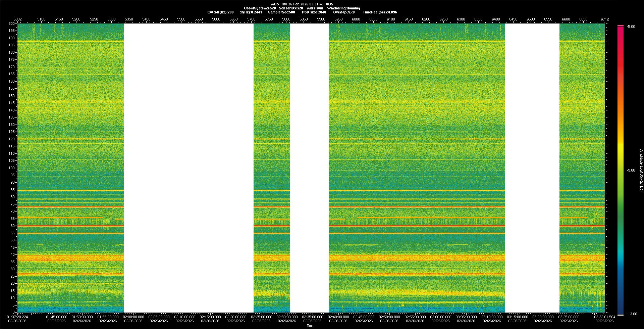
Task: Click the 100 Hz frequency axis label
Action: click(11, 168)
